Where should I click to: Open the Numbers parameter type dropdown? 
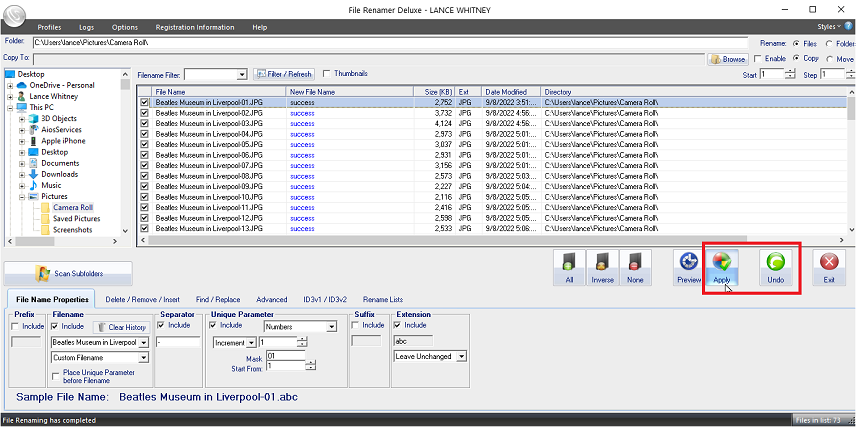(331, 327)
